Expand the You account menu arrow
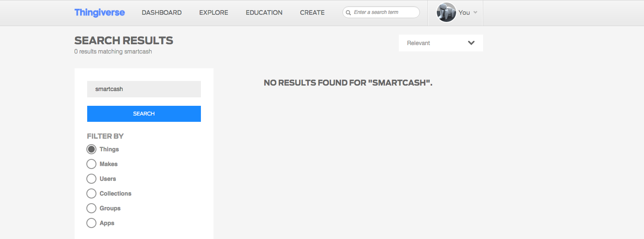The height and width of the screenshot is (239, 644). (x=475, y=13)
